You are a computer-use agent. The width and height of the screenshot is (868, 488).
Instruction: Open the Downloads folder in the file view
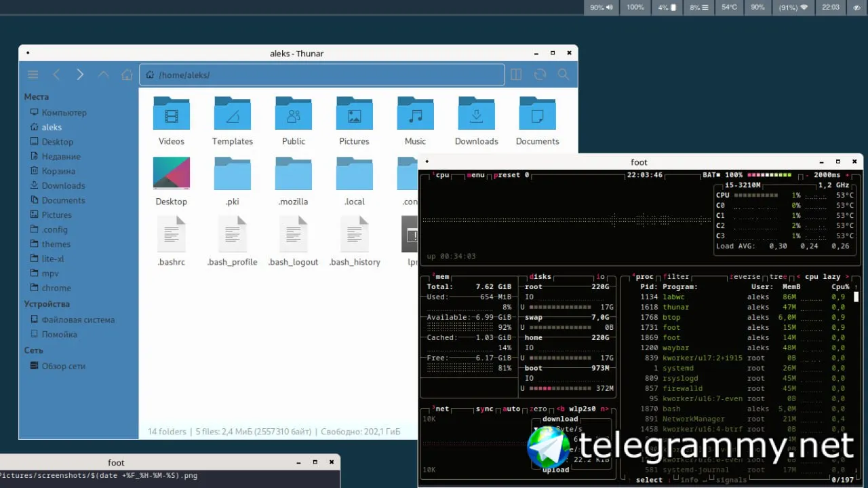tap(477, 113)
